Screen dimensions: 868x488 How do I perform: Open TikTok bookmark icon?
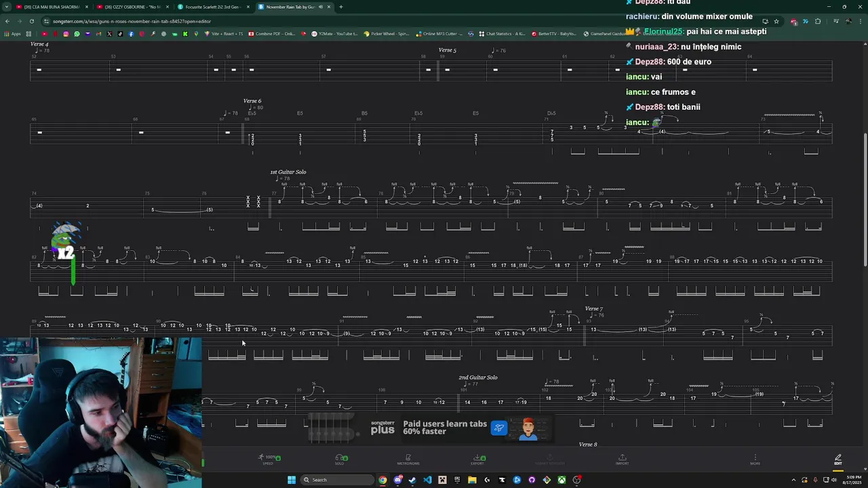tap(120, 34)
